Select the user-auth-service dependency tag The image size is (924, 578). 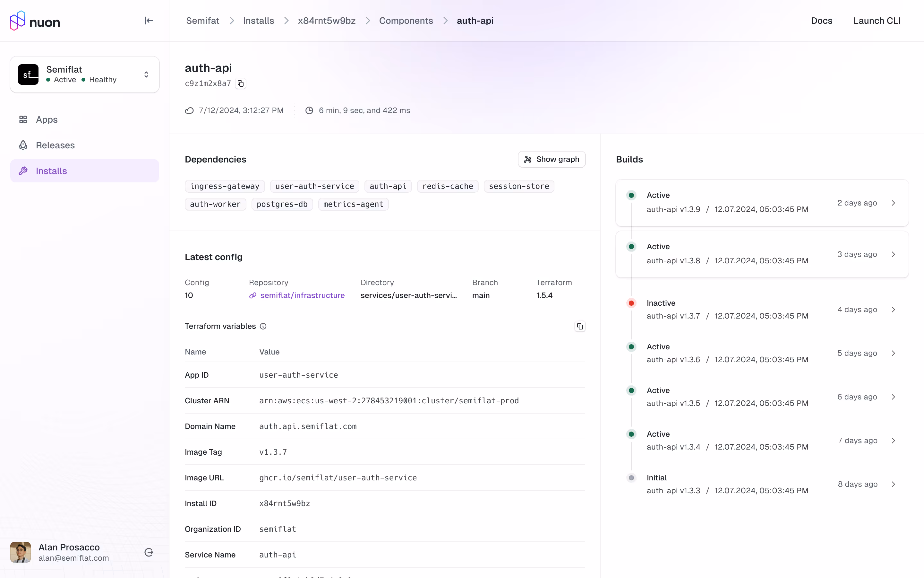315,186
